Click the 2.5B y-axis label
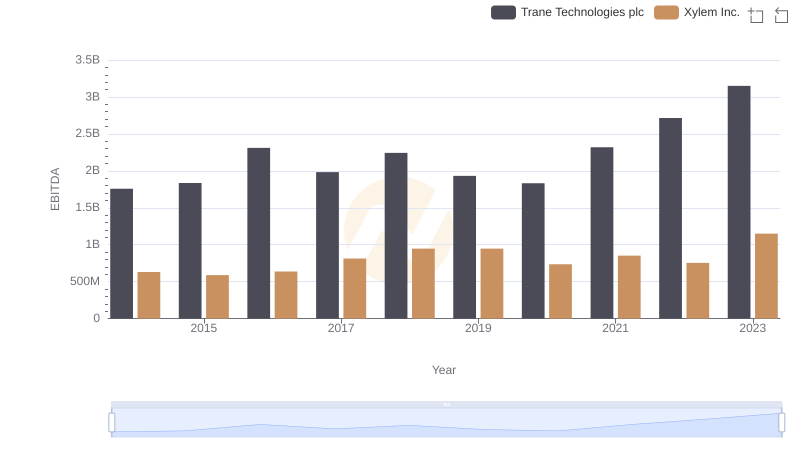 click(88, 134)
